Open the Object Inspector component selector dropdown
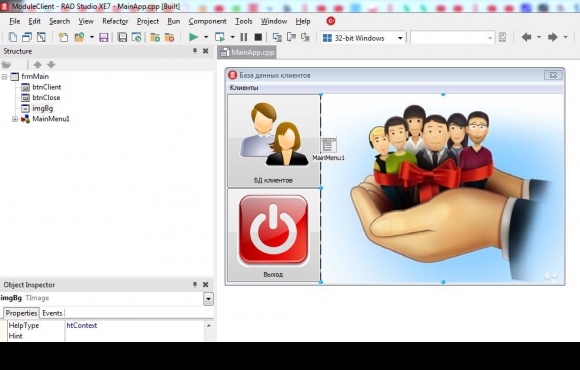Viewport: 580px width, 370px height. 208,299
